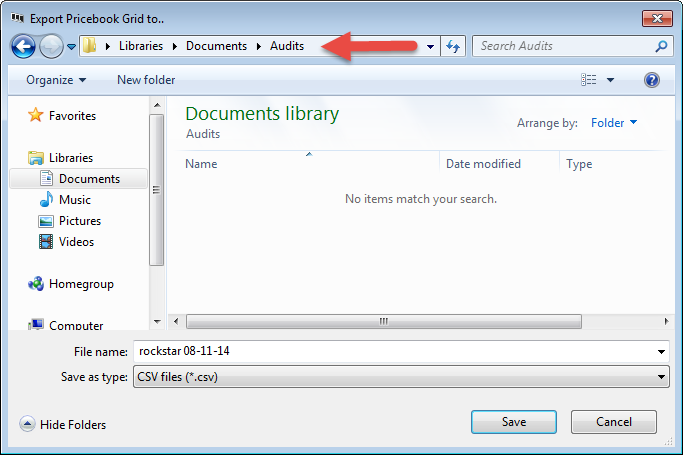Open the help question mark icon
This screenshot has height=455, width=683.
651,80
